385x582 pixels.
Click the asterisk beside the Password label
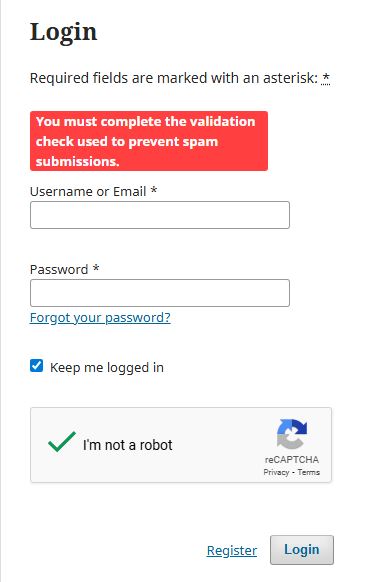(x=96, y=268)
